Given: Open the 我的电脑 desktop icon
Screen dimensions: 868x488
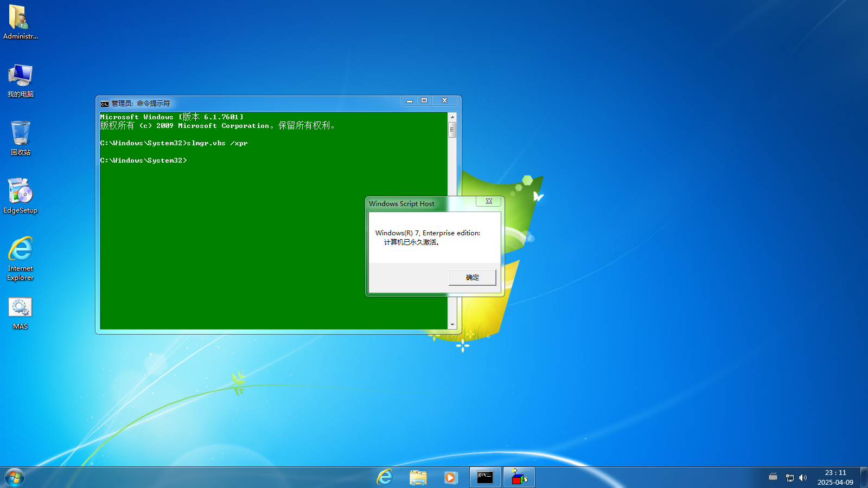Looking at the screenshot, I should point(20,80).
